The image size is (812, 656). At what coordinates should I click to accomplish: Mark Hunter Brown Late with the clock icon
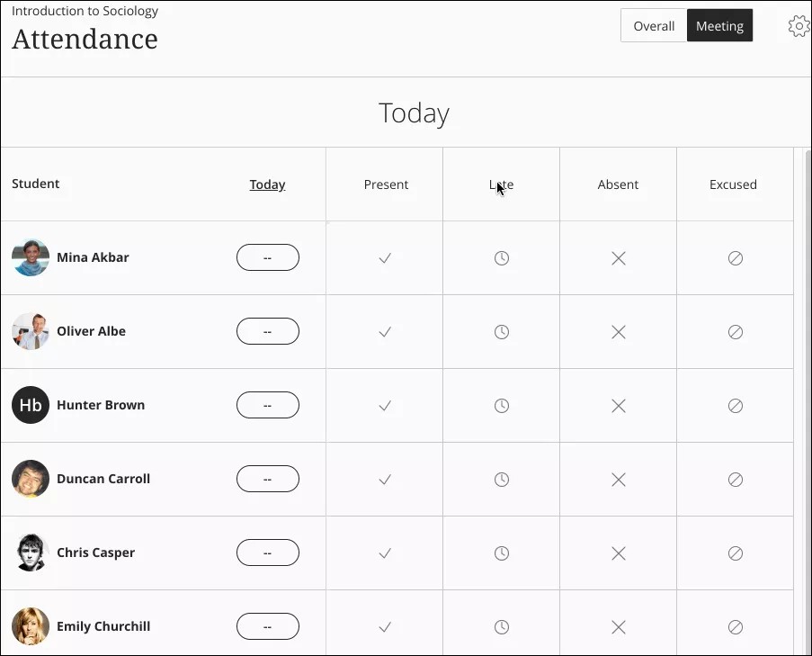[501, 405]
